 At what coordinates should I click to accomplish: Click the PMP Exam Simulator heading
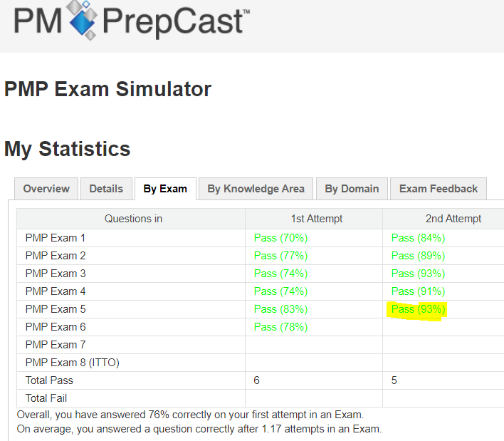107,89
